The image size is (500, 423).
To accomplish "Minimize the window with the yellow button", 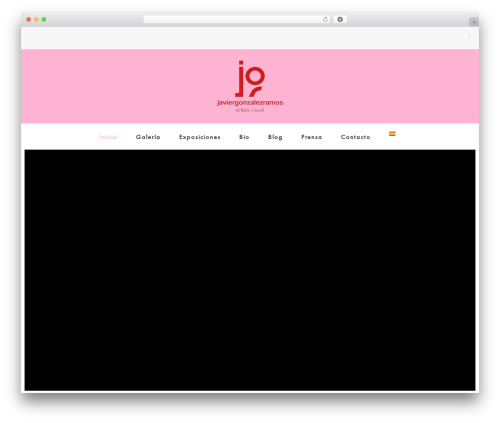I will 36,20.
